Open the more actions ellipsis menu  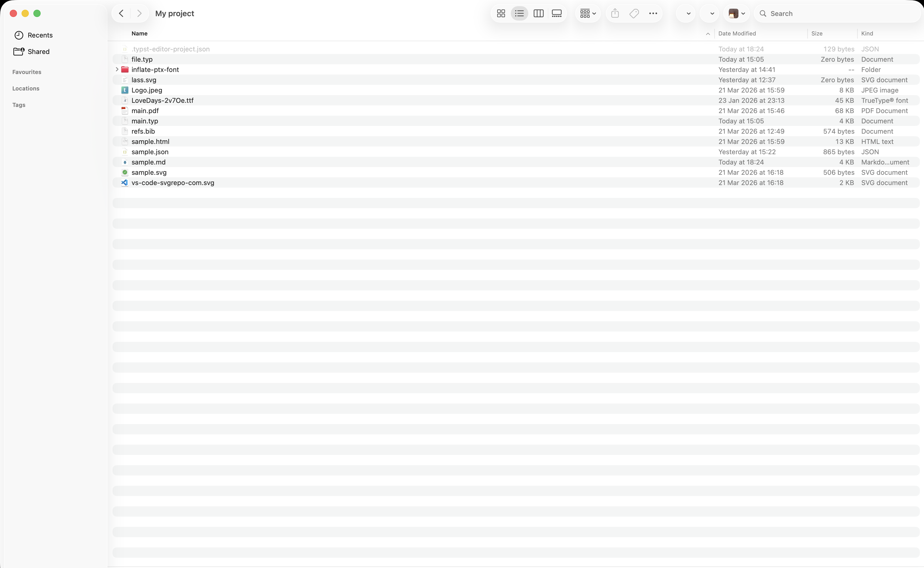coord(653,13)
